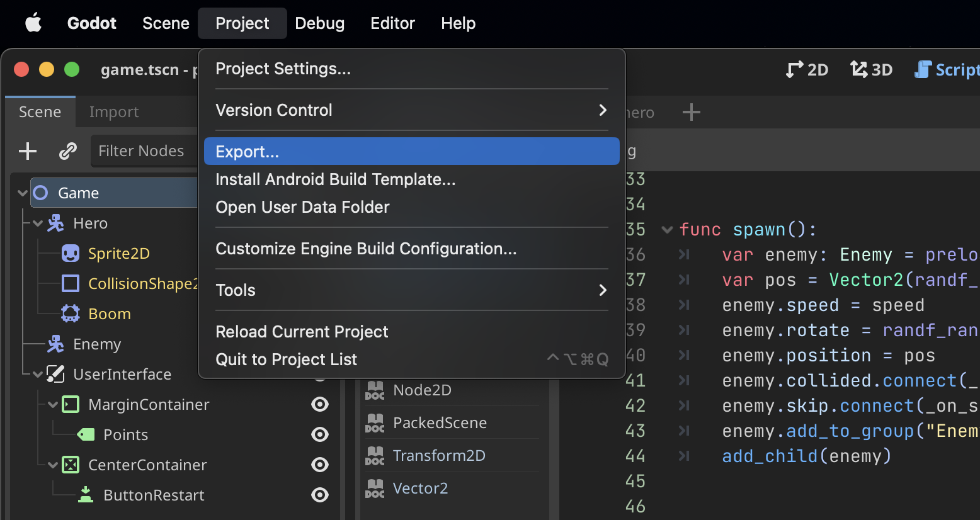Toggle visibility of the Points node

click(320, 434)
